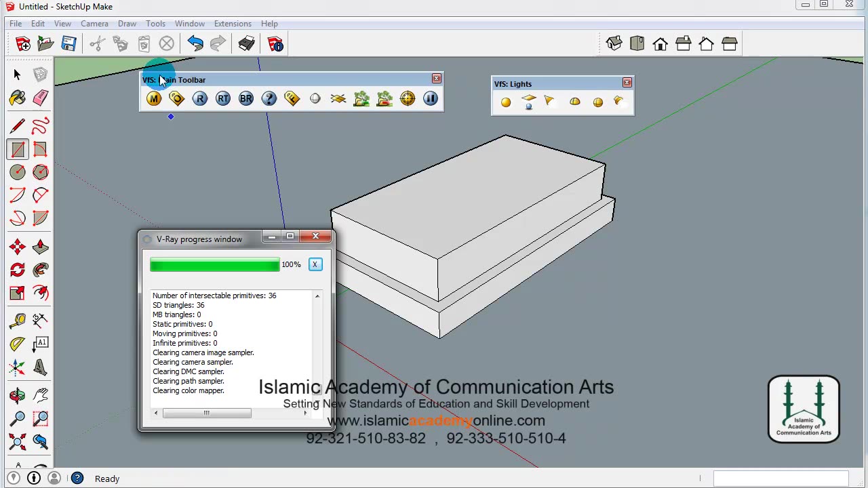Show V-Ray frame buffer

click(x=292, y=99)
